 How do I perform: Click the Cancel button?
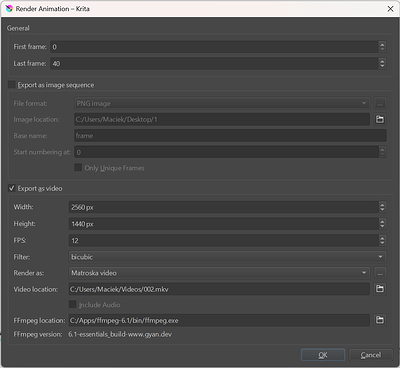[x=371, y=355]
